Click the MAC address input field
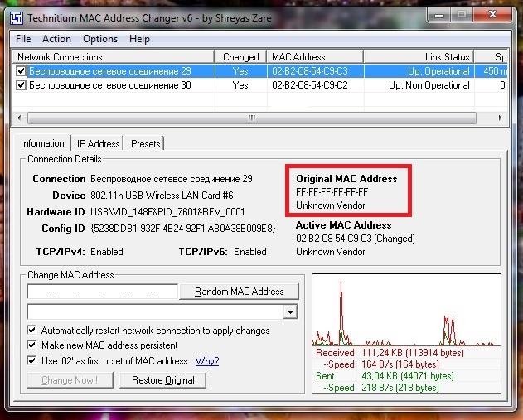The width and height of the screenshot is (523, 420). (x=103, y=292)
